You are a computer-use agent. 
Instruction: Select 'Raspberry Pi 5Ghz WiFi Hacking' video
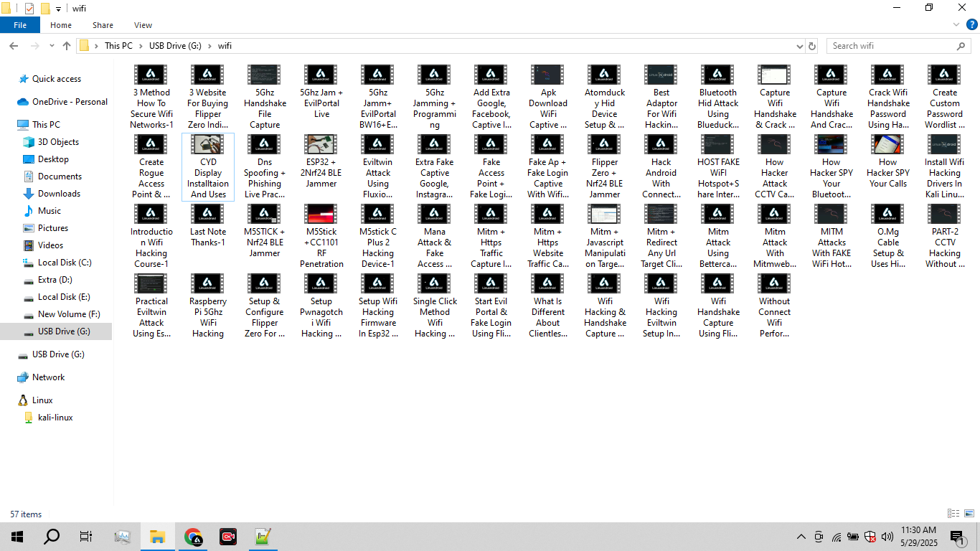point(208,306)
